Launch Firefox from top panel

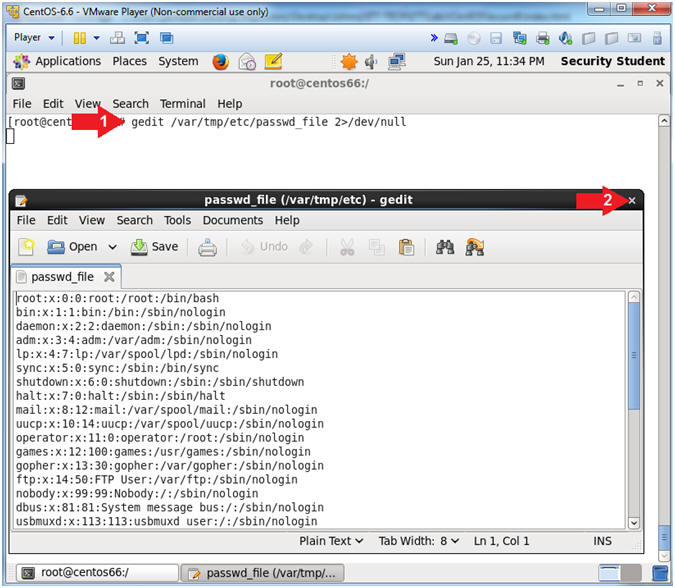[220, 62]
